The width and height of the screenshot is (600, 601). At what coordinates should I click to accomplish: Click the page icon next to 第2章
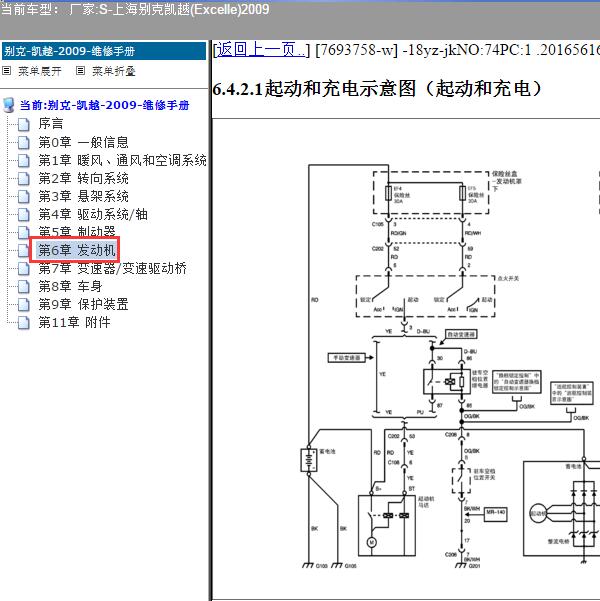(x=24, y=178)
